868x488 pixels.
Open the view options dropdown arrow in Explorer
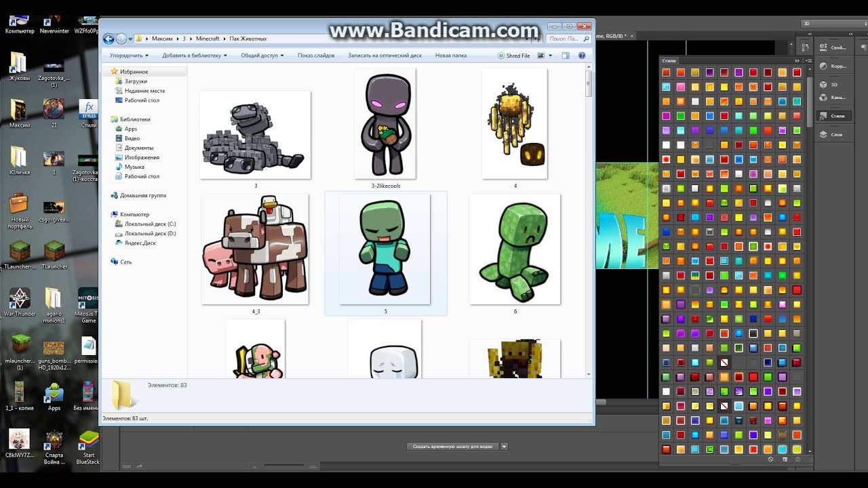[550, 56]
